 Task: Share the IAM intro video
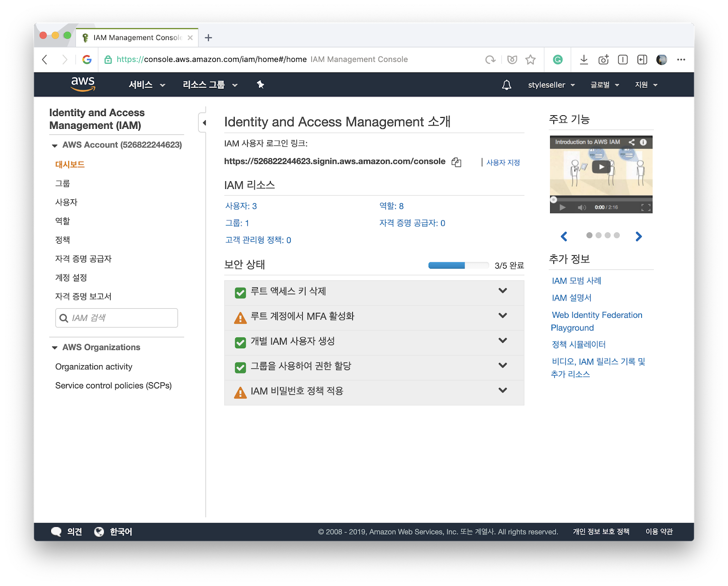(x=632, y=142)
